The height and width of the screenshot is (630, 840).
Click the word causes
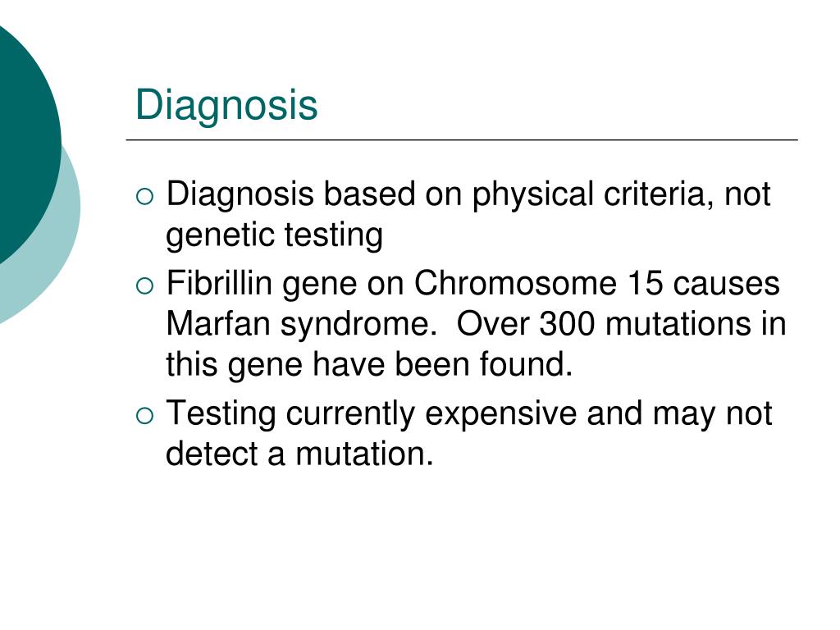point(727,283)
